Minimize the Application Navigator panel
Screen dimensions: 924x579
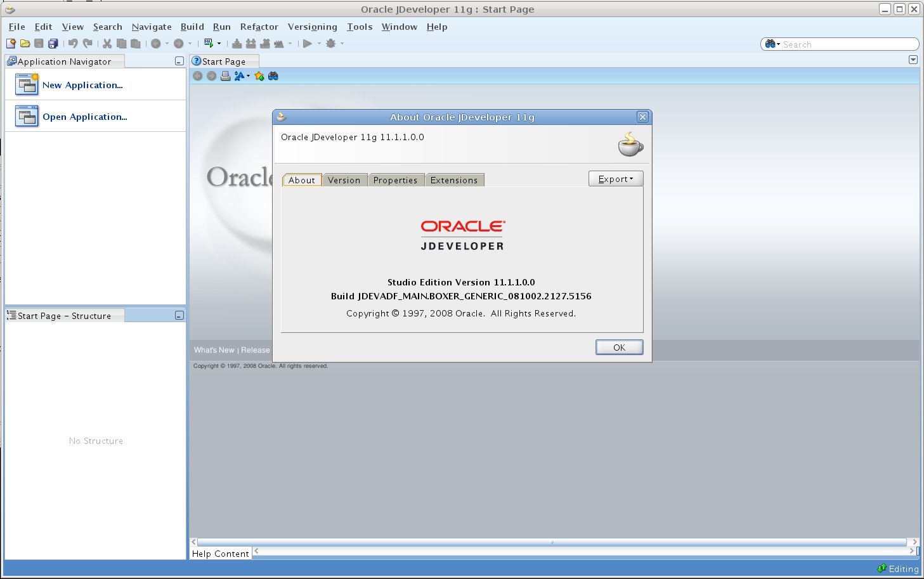click(x=179, y=62)
